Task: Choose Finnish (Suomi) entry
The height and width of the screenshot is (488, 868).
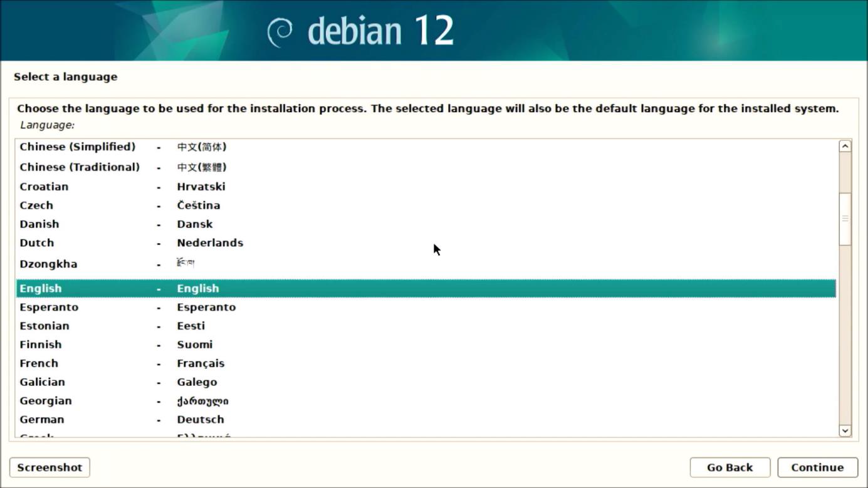Action: coord(426,345)
